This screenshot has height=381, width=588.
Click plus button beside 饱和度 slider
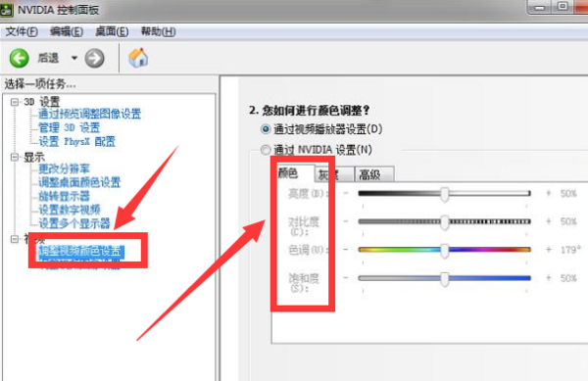point(549,278)
